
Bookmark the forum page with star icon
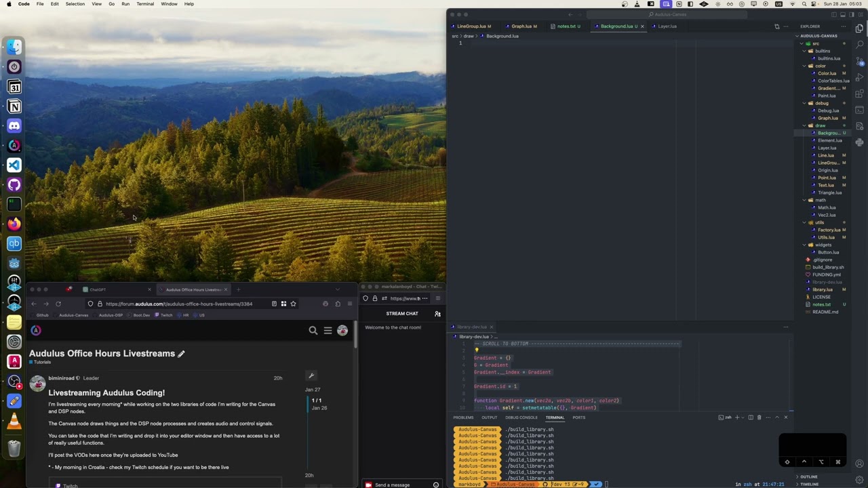click(293, 304)
